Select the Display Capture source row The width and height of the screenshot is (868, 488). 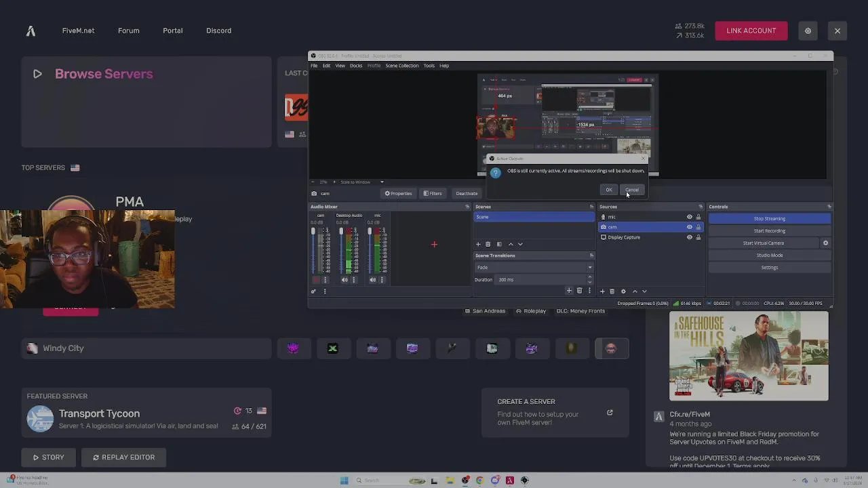[x=651, y=237]
